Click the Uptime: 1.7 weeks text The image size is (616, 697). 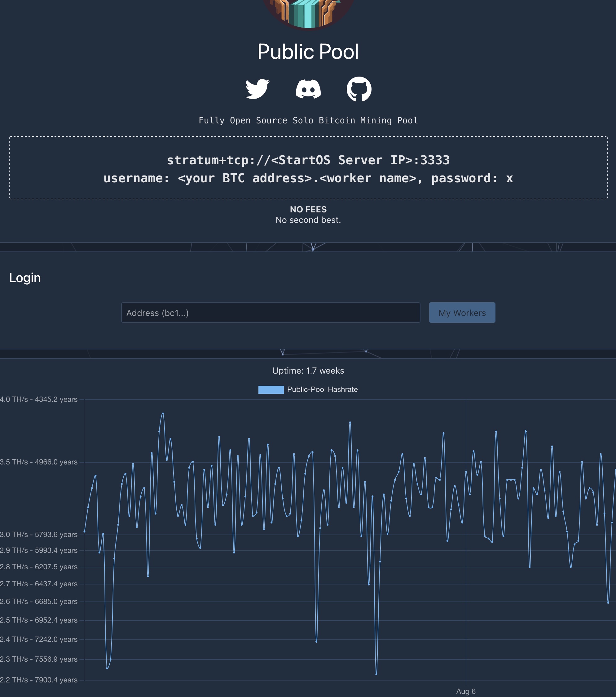(x=308, y=371)
